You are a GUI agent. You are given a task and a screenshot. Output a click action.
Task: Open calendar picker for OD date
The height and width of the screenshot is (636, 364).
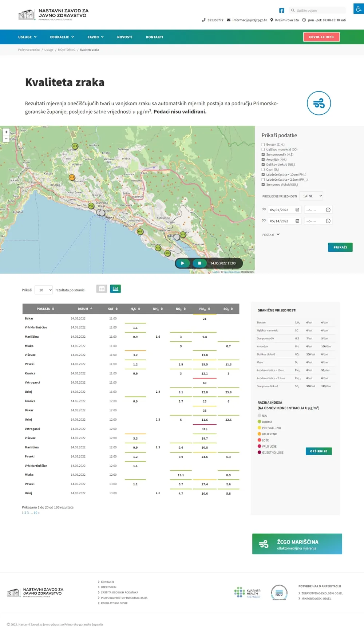tap(297, 210)
